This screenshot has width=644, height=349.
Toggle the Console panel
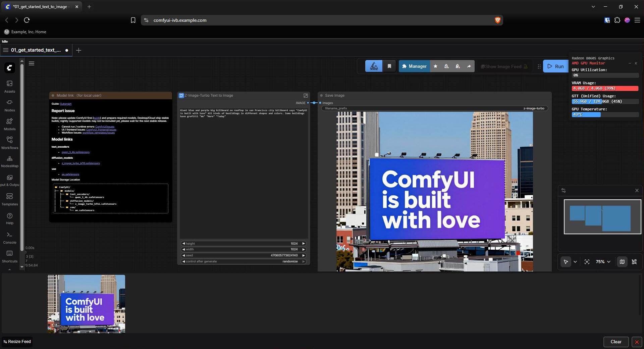pos(9,238)
